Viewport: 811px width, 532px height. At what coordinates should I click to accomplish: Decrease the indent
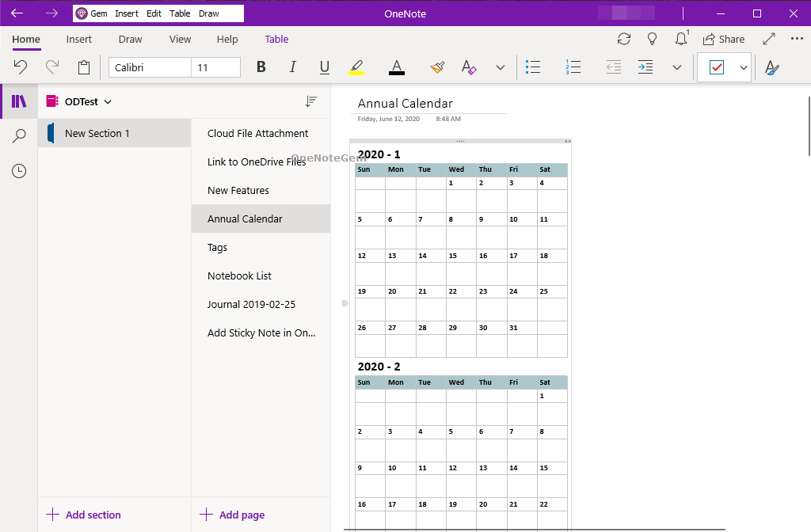point(614,67)
